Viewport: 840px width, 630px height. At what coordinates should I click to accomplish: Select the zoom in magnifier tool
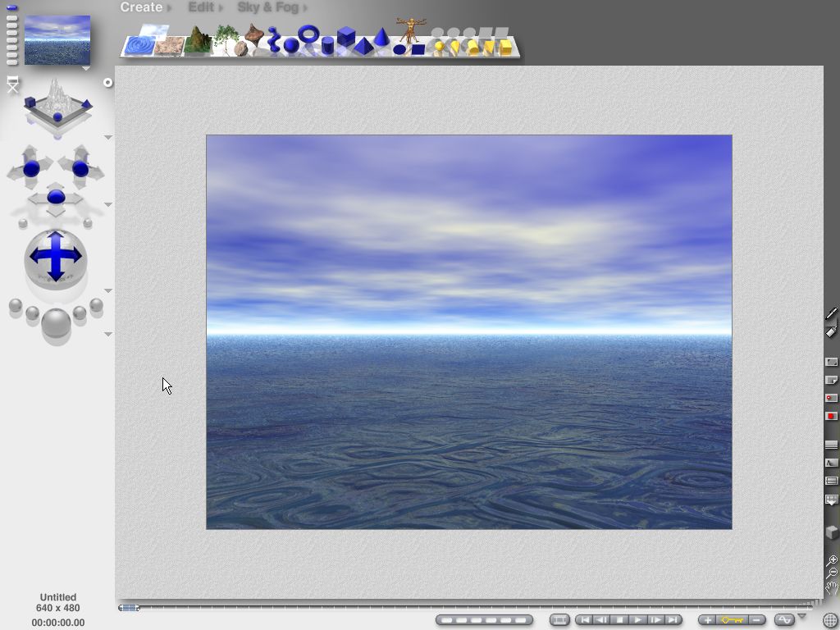[832, 560]
